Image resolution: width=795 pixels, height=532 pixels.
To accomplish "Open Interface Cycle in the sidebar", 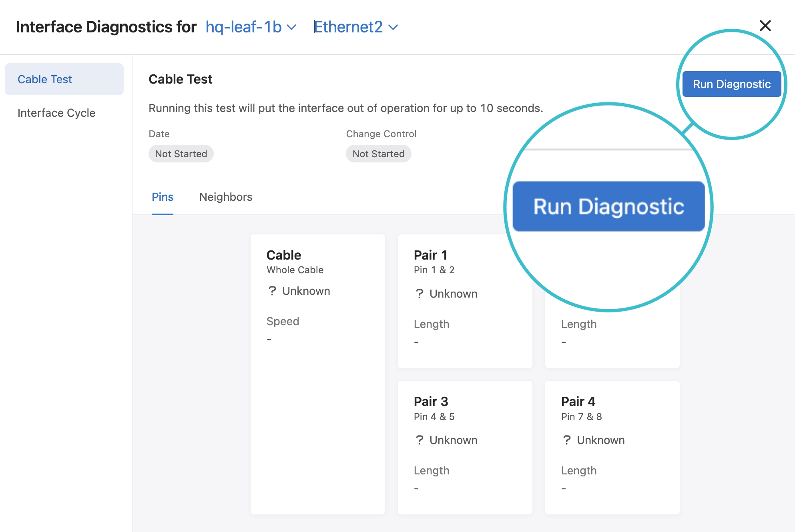I will (56, 113).
